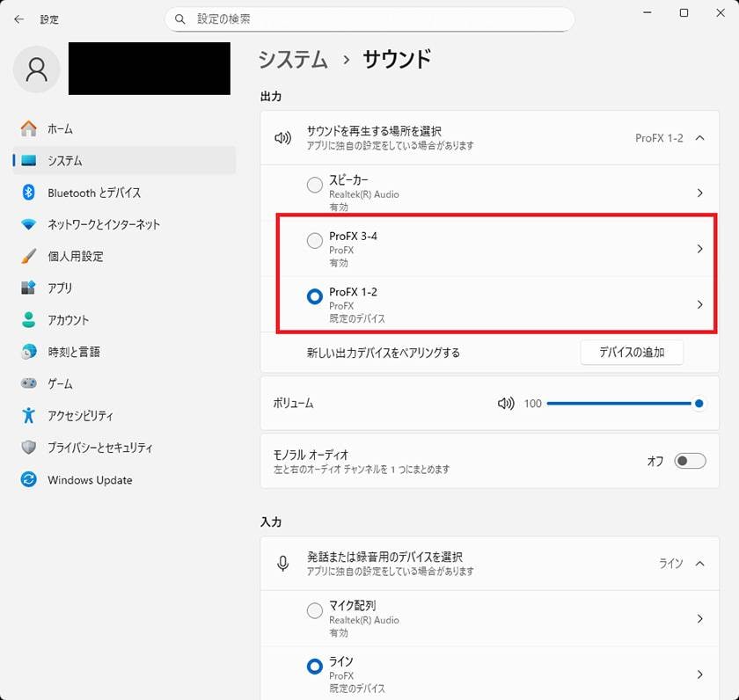Click the アプリ grid icon
This screenshot has width=739, height=700.
point(28,288)
